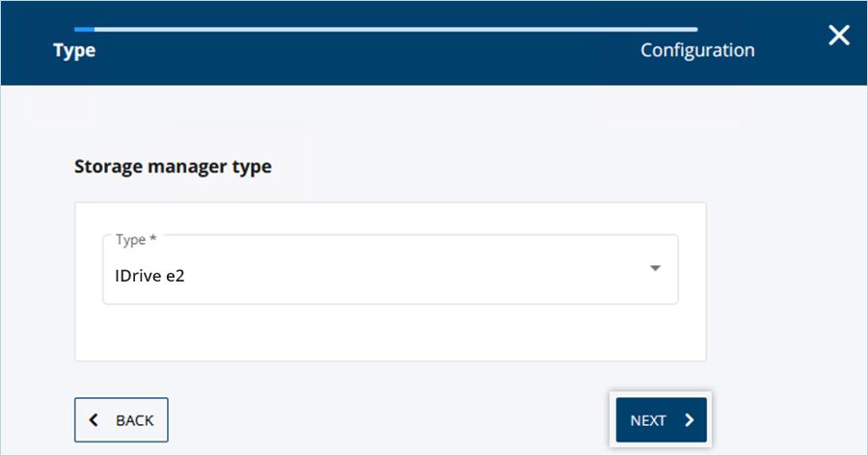Image resolution: width=868 pixels, height=456 pixels.
Task: Click the right chevron icon on NEXT
Action: (x=689, y=420)
